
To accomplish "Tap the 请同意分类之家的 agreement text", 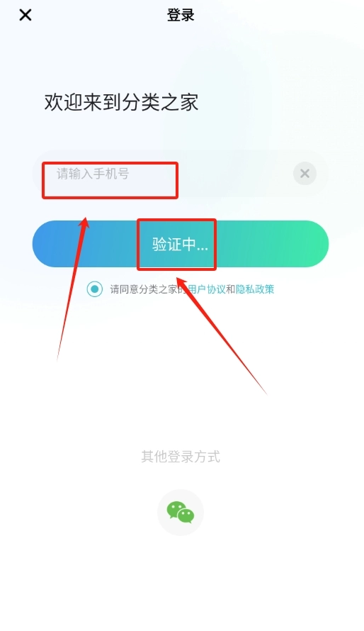I will (x=149, y=289).
